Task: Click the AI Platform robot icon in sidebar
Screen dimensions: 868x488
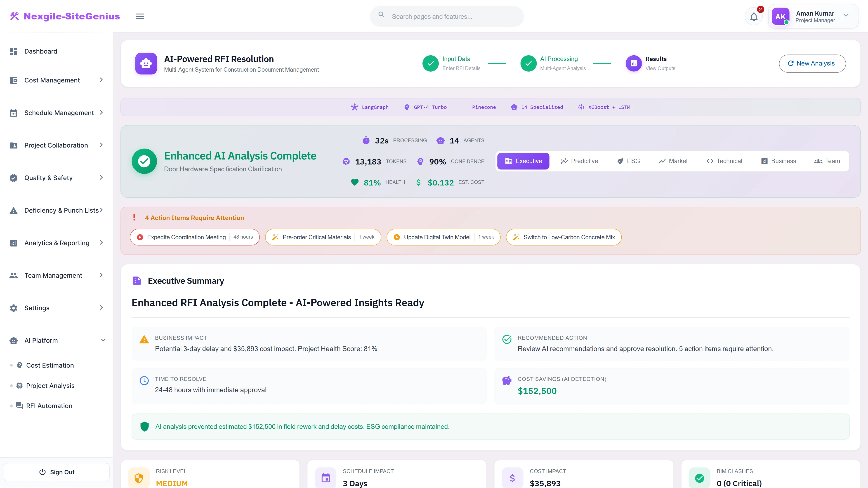Action: [x=14, y=340]
